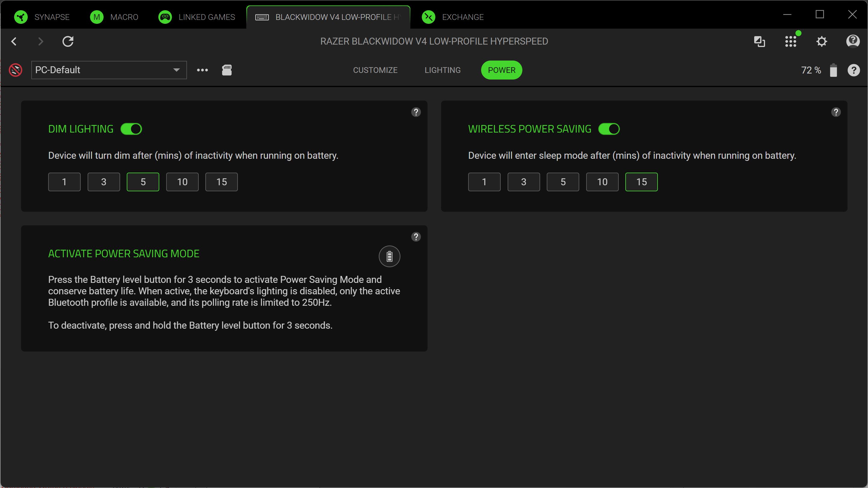Open the user help account icon
Screen dimensions: 868x488
coord(853,42)
